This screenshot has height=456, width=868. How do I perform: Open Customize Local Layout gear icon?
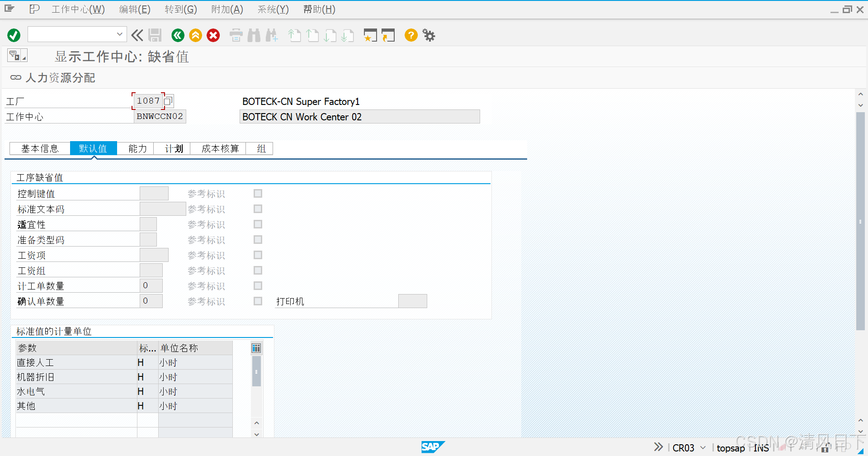point(429,35)
